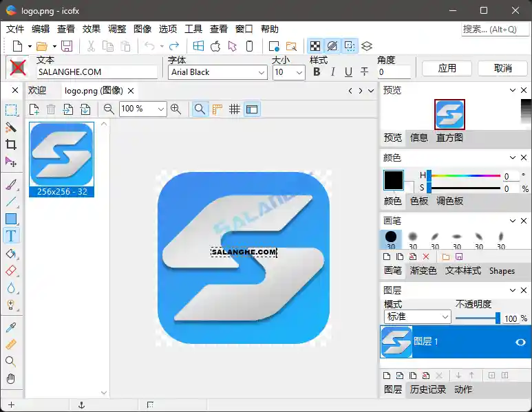Create Windows icon from image
Screen dimensions: 532x412
(198, 46)
